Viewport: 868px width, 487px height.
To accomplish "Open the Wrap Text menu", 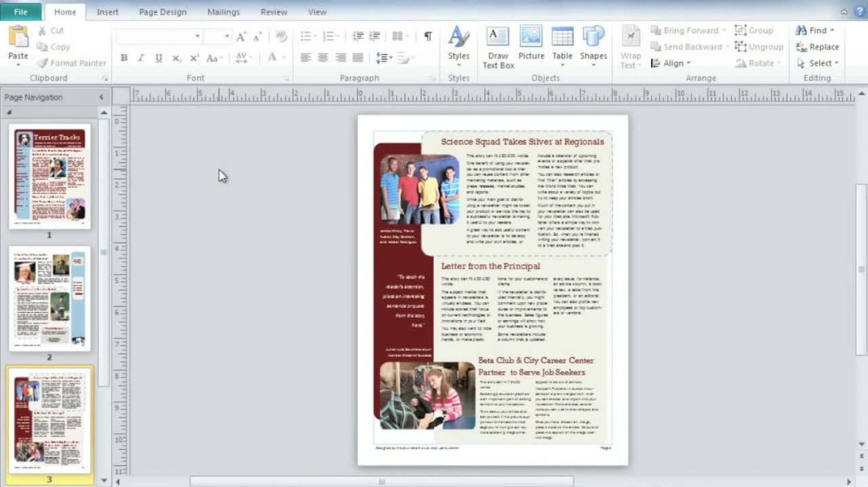I will click(x=630, y=47).
